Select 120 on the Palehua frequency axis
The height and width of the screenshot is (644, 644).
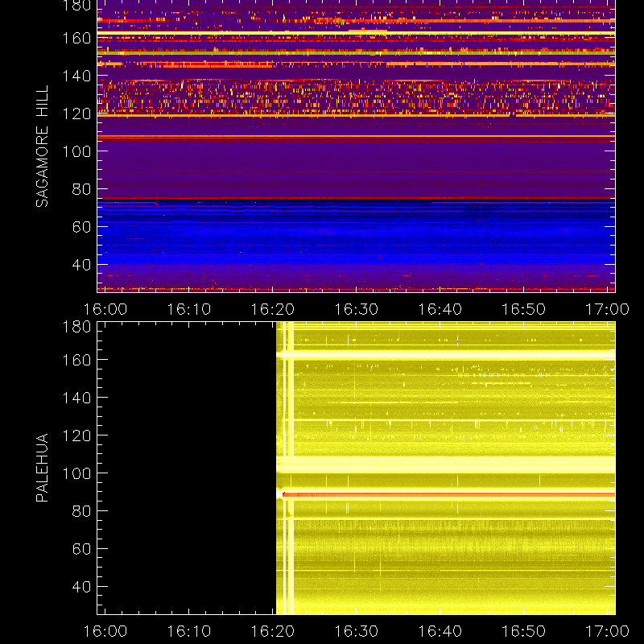[76, 436]
